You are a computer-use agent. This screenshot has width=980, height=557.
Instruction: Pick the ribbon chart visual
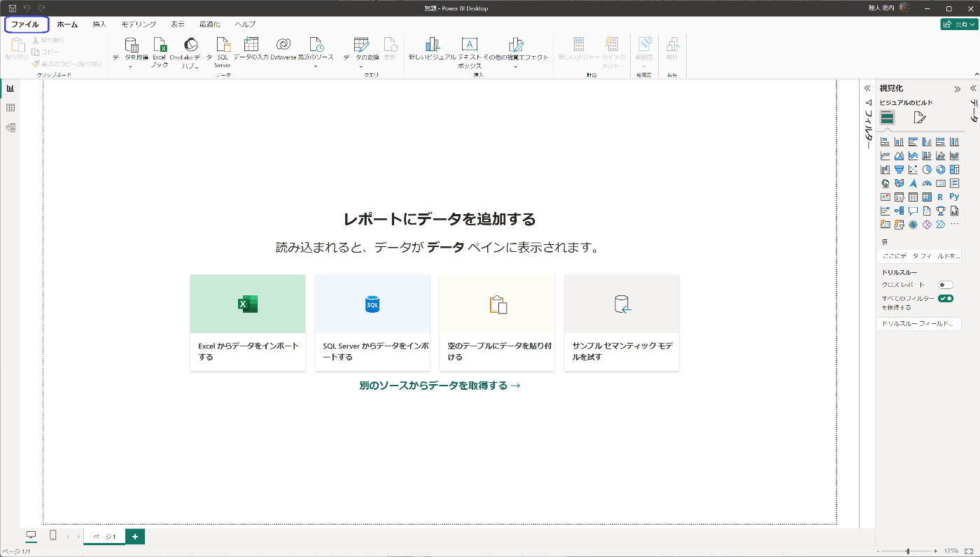coord(954,155)
